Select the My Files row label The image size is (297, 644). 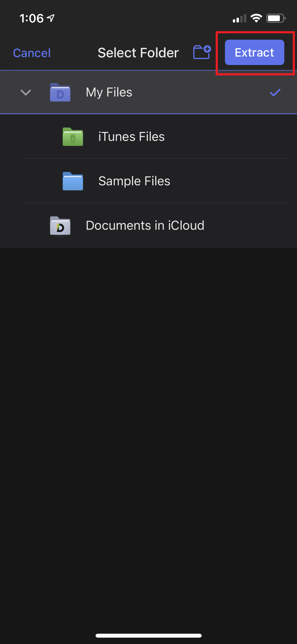(x=109, y=93)
